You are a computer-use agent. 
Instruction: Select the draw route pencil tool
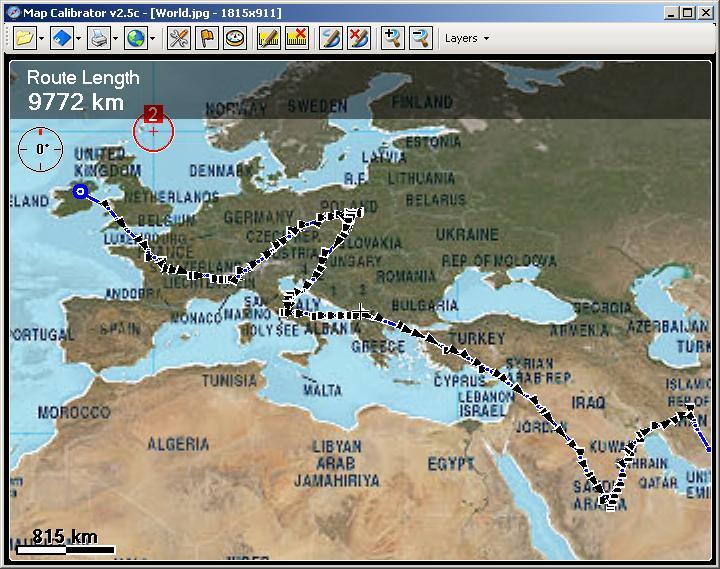click(x=331, y=38)
